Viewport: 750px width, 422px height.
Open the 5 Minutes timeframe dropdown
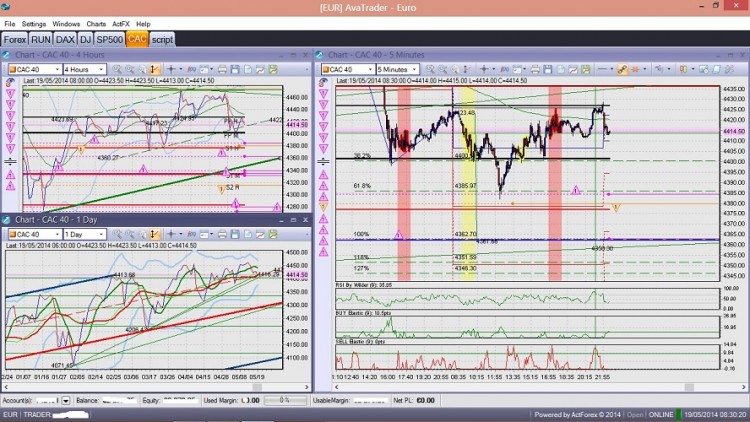(397, 70)
